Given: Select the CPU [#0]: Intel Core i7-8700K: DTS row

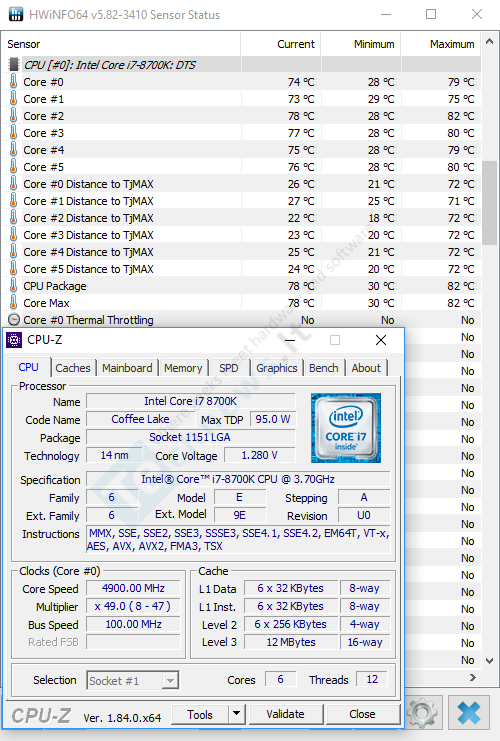Looking at the screenshot, I should tap(241, 65).
